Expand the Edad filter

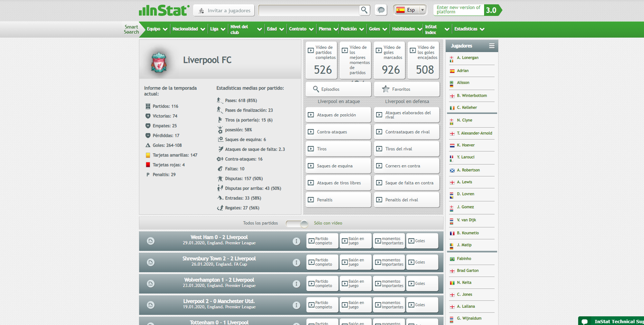pos(275,29)
